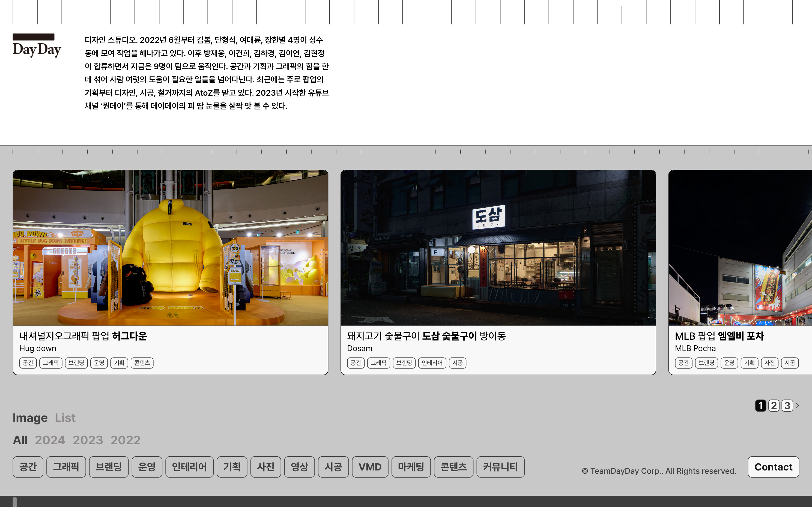Open the Dosam restaurant project image
Viewport: 812px width, 507px height.
(x=498, y=248)
